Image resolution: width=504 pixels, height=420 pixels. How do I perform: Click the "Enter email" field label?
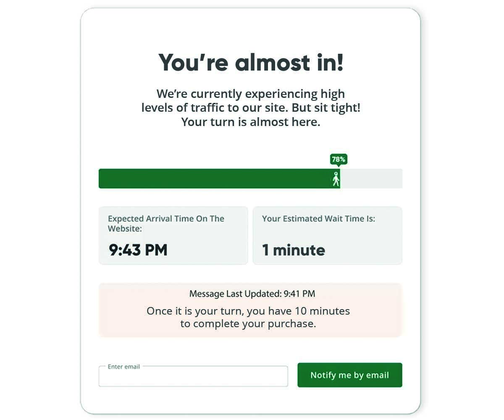click(123, 367)
